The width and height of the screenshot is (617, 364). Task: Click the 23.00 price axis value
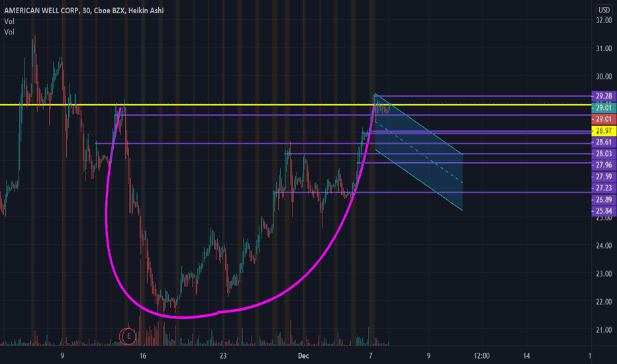[x=604, y=273]
